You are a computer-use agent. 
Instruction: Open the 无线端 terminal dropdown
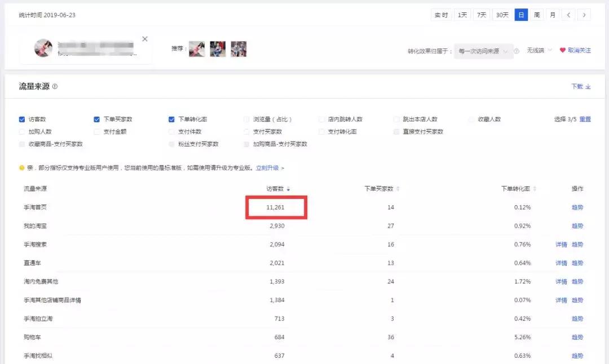point(535,50)
